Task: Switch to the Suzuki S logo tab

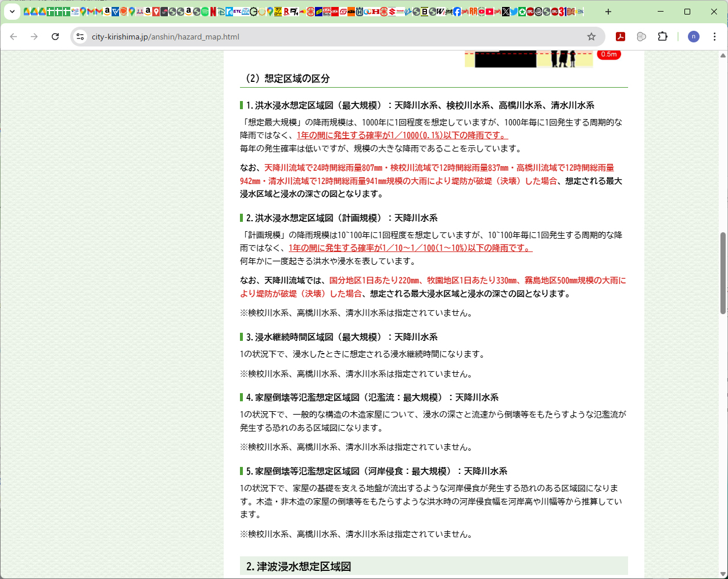Action: pos(392,12)
